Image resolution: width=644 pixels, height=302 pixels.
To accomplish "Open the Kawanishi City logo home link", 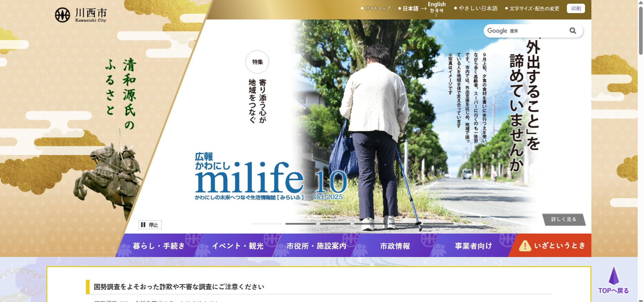I will 81,15.
